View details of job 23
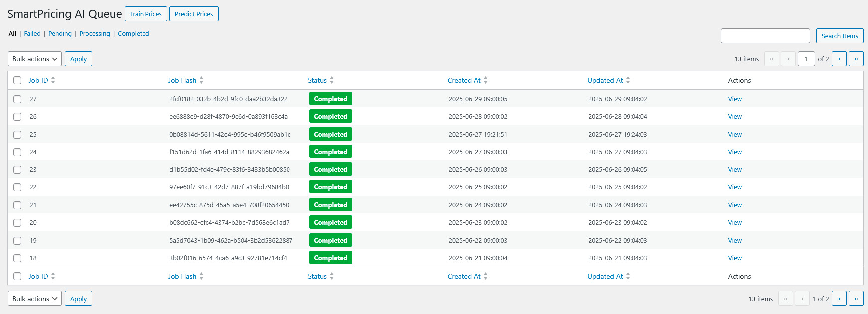 pyautogui.click(x=735, y=169)
